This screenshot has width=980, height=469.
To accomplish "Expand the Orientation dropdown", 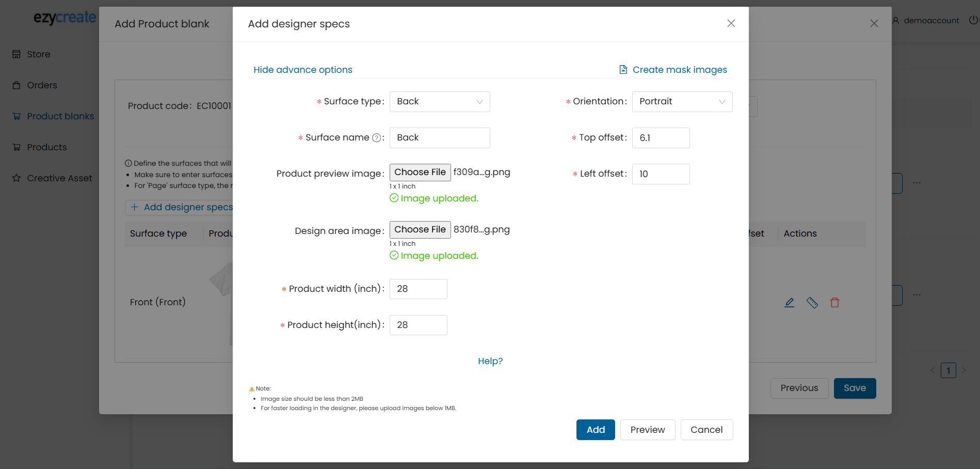I will point(682,102).
